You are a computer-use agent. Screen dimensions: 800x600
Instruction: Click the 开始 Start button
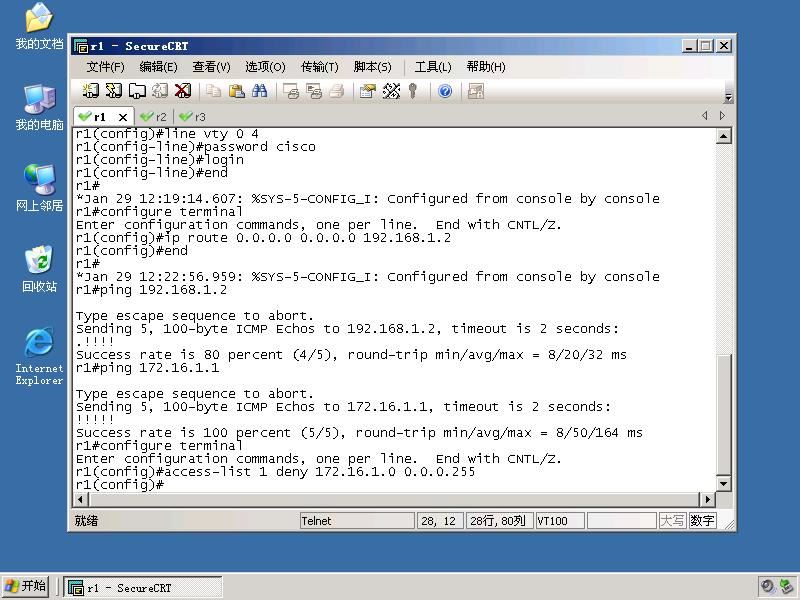tap(26, 586)
